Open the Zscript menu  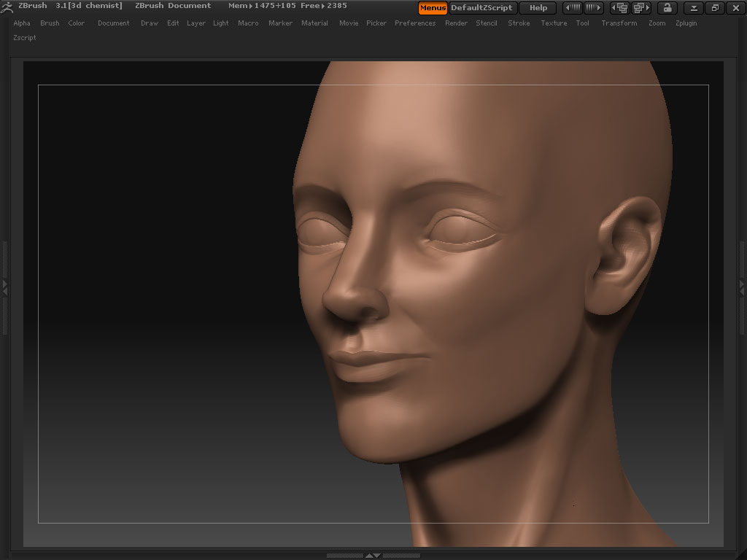coord(25,38)
